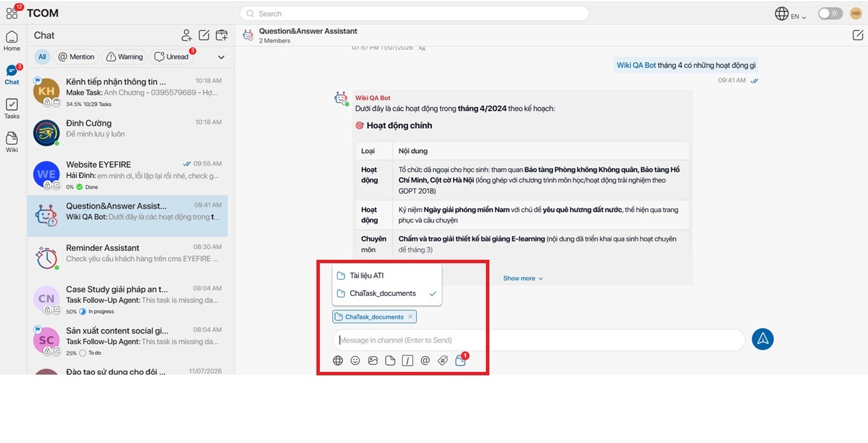Viewport: 868px width, 443px height.
Task: Remove the ChaTask_documents chip
Action: pyautogui.click(x=410, y=317)
